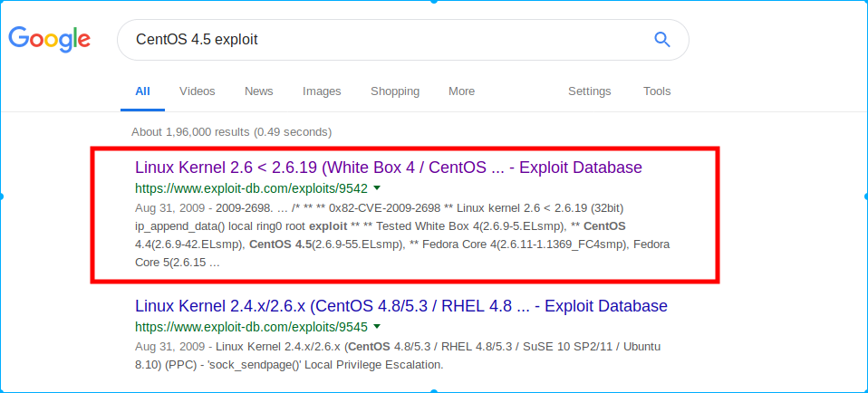Open the Settings menu

pos(590,91)
